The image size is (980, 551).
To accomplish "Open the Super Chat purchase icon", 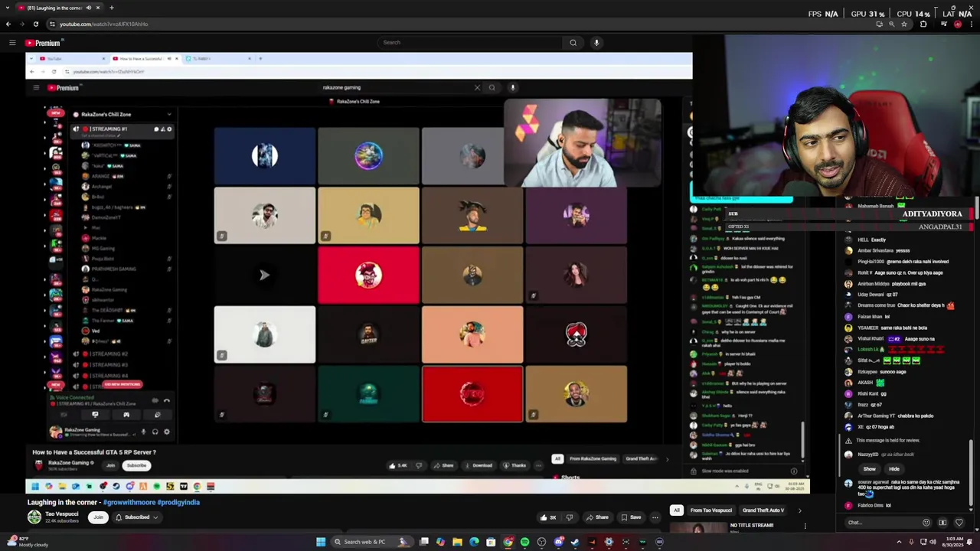I will pyautogui.click(x=942, y=523).
